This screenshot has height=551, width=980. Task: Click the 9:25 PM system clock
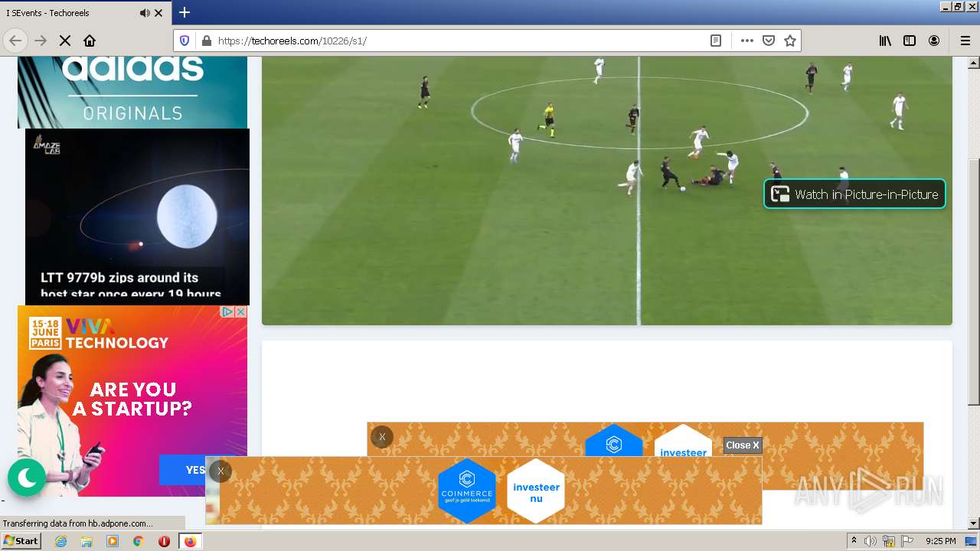[941, 541]
